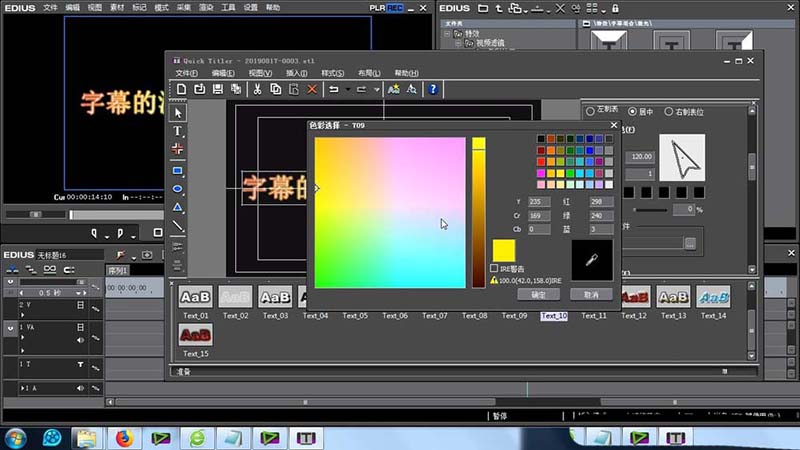Select the red image insertion tool
The width and height of the screenshot is (800, 450).
178,149
